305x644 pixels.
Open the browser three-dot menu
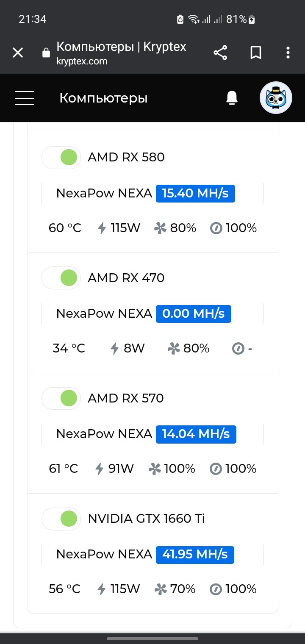(288, 53)
